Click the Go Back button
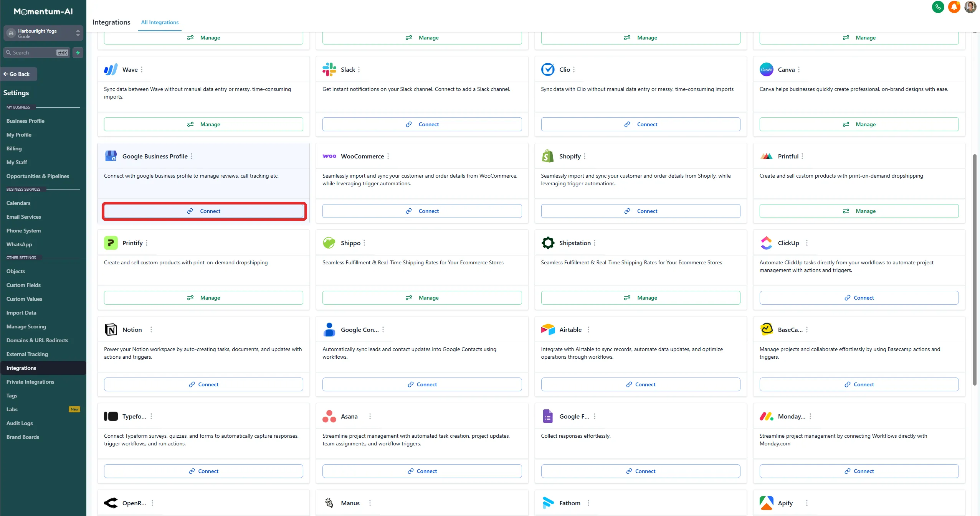The image size is (980, 516). coord(18,74)
